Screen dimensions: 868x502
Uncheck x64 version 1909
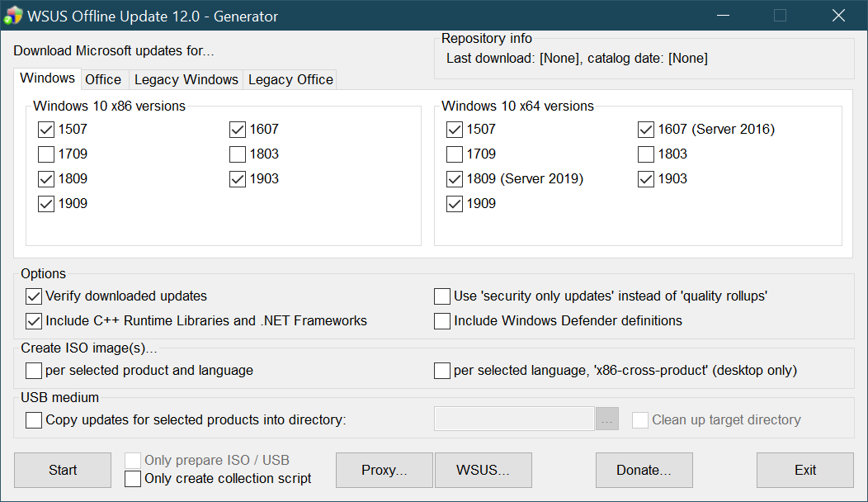click(455, 204)
